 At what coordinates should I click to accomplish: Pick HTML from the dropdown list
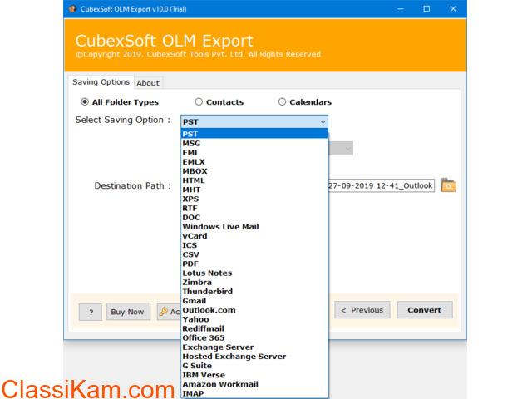click(x=254, y=180)
